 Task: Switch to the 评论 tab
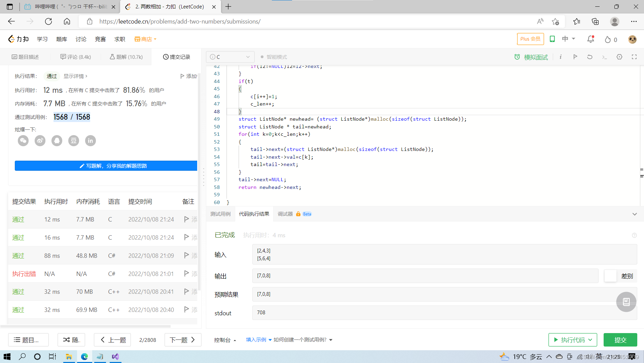coord(75,57)
